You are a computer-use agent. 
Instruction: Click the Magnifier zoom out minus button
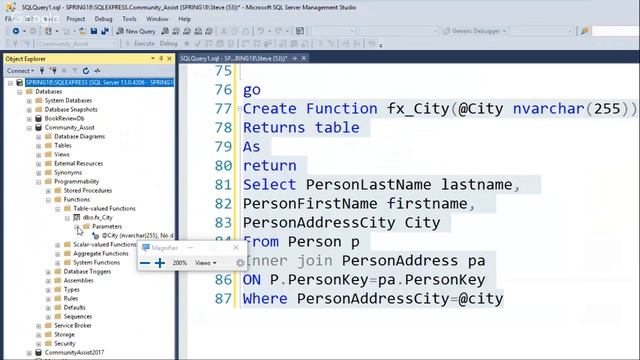[144, 263]
